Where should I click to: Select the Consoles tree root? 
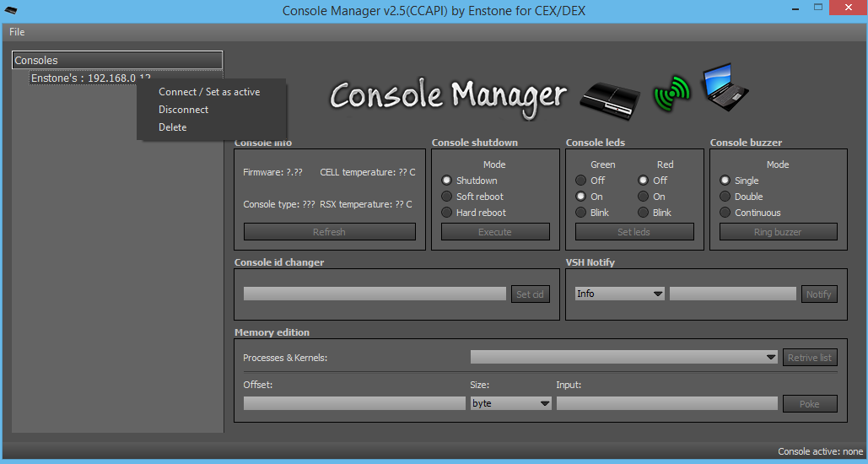[117, 61]
